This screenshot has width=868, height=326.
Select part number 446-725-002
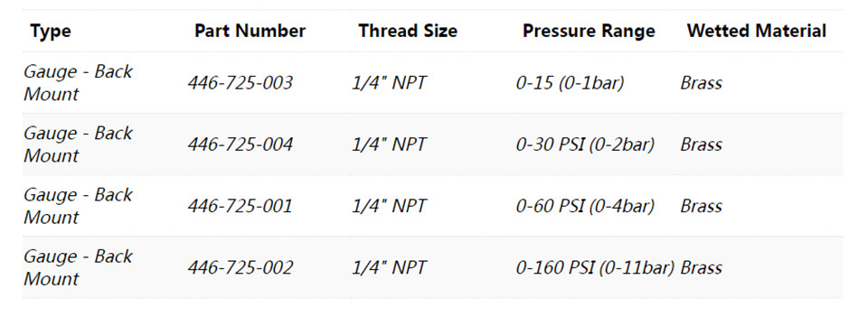point(240,268)
